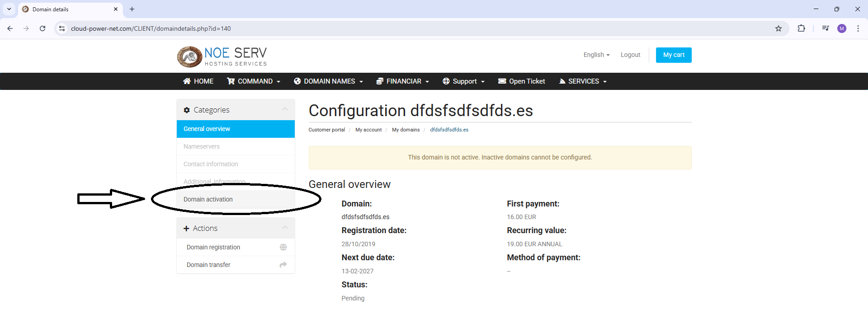The width and height of the screenshot is (868, 314).
Task: Bookmark this page with the star icon
Action: 778,28
